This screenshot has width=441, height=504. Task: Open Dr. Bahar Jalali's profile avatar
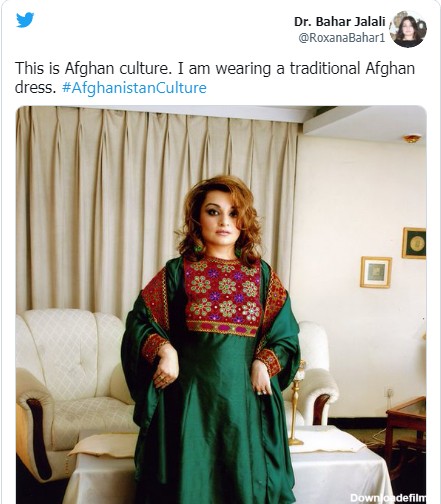click(x=408, y=29)
